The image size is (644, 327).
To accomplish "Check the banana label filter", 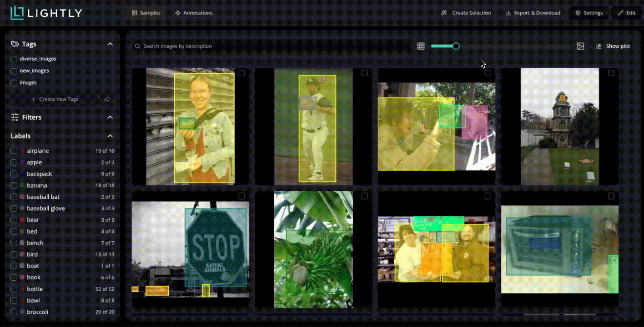I will tap(14, 185).
